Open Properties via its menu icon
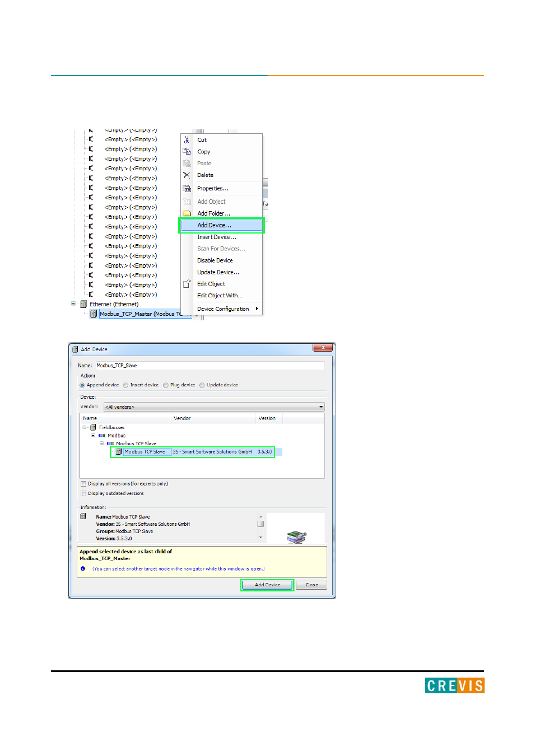The width and height of the screenshot is (535, 756). pyautogui.click(x=187, y=188)
